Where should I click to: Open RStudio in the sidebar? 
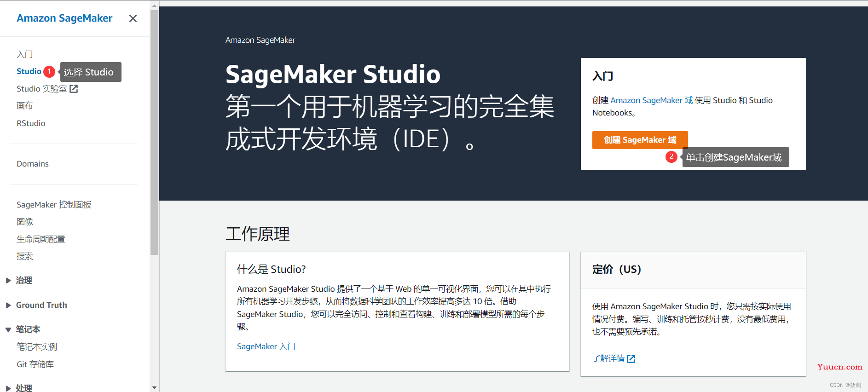tap(31, 123)
